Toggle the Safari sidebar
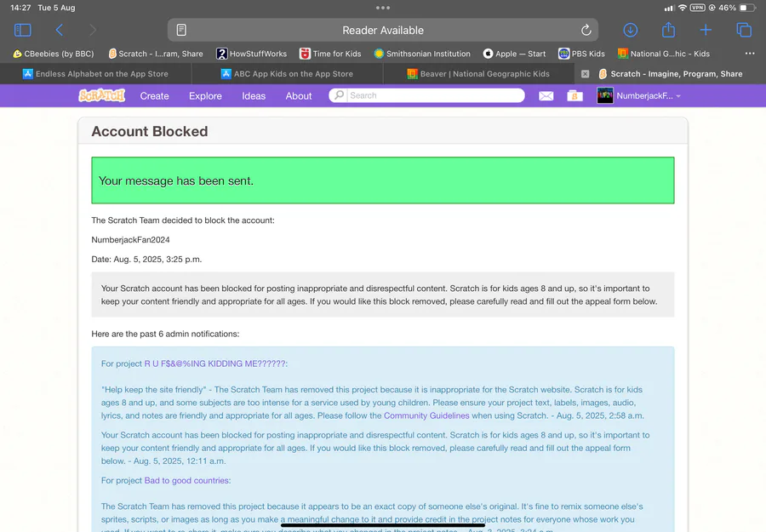Screen dimensions: 766x532 click(22, 31)
